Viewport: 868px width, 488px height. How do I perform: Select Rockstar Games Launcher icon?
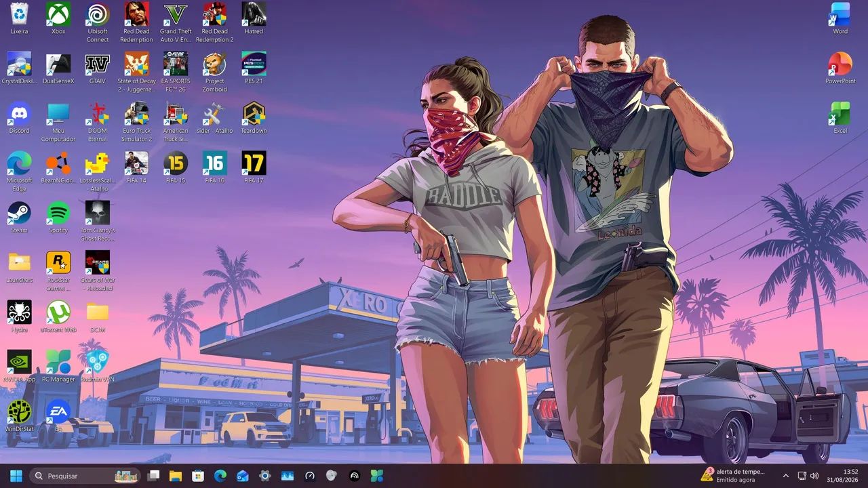tap(58, 271)
